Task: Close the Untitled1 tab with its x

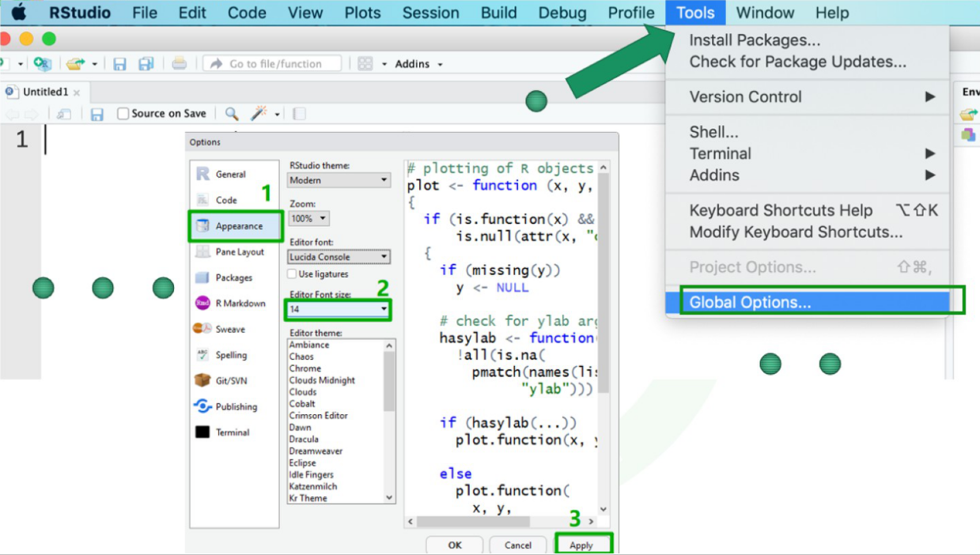Action: point(77,92)
